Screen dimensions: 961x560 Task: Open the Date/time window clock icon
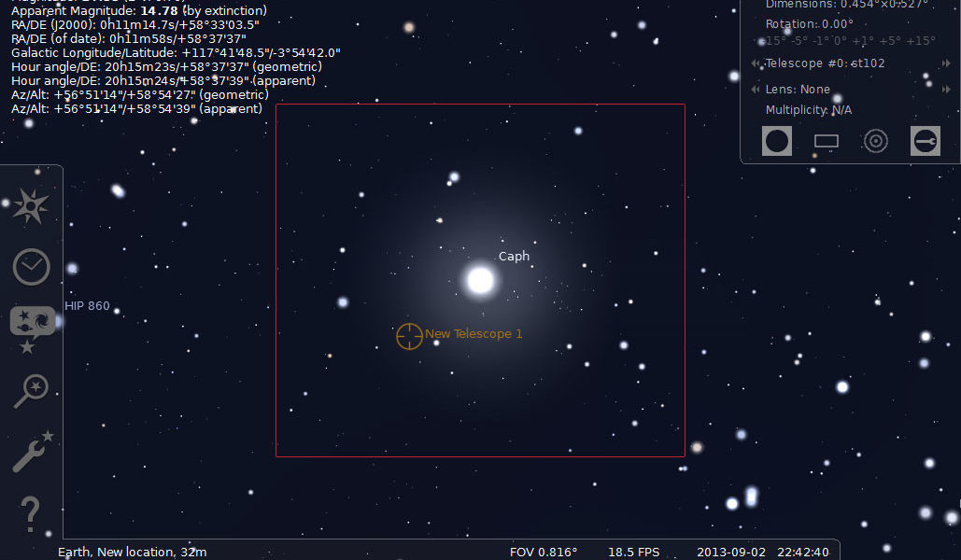31,267
